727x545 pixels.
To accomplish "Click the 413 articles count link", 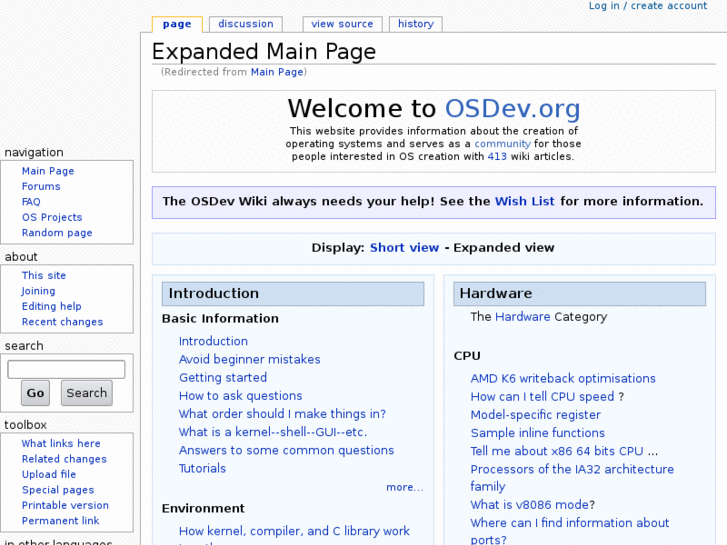I will point(497,157).
